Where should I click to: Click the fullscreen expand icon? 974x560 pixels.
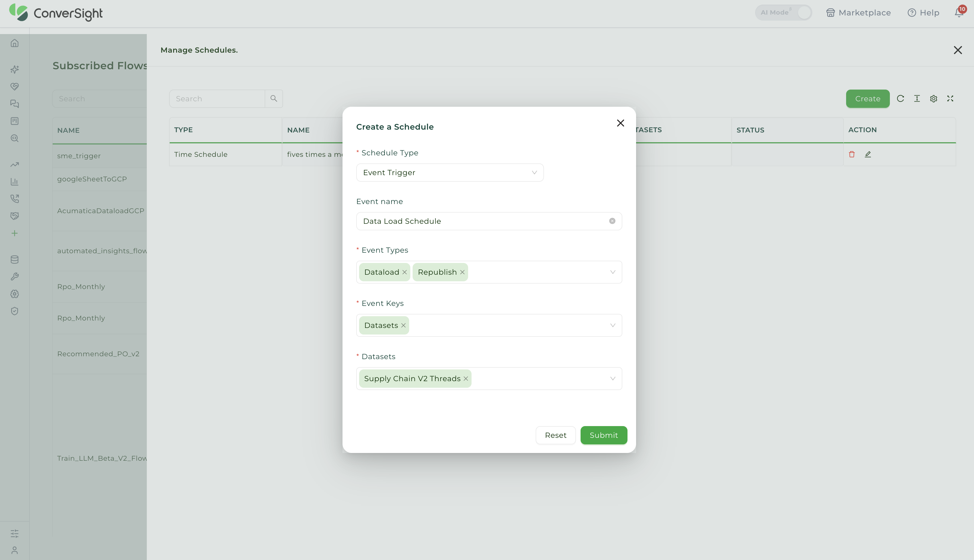pyautogui.click(x=950, y=98)
